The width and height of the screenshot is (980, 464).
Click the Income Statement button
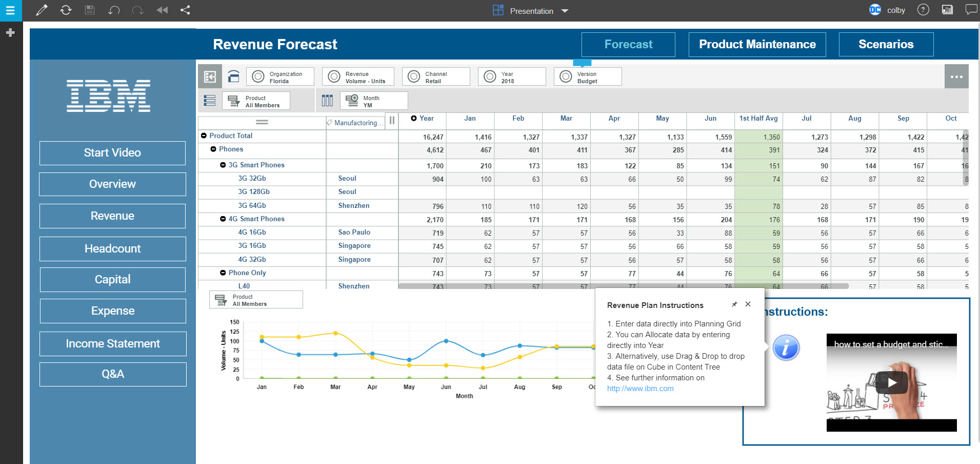pos(113,344)
